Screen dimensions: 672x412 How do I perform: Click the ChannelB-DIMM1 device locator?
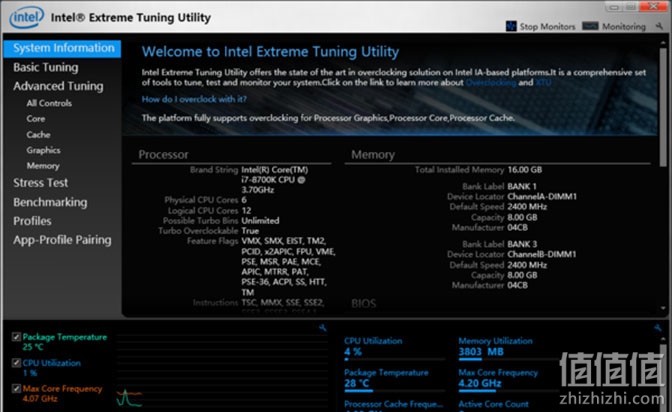(542, 255)
